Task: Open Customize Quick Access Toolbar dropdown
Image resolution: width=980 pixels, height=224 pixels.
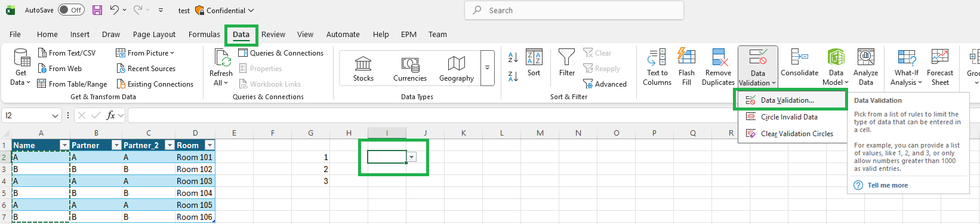Action: [x=161, y=10]
